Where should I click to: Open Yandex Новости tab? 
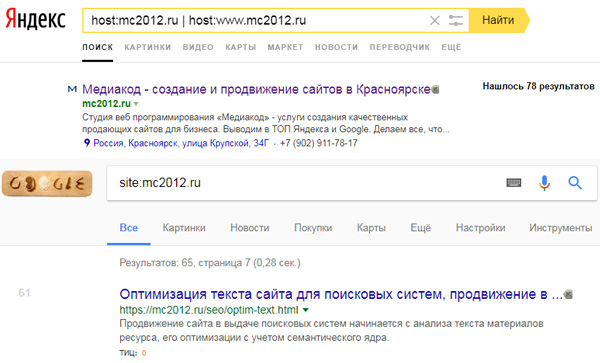pyautogui.click(x=336, y=47)
